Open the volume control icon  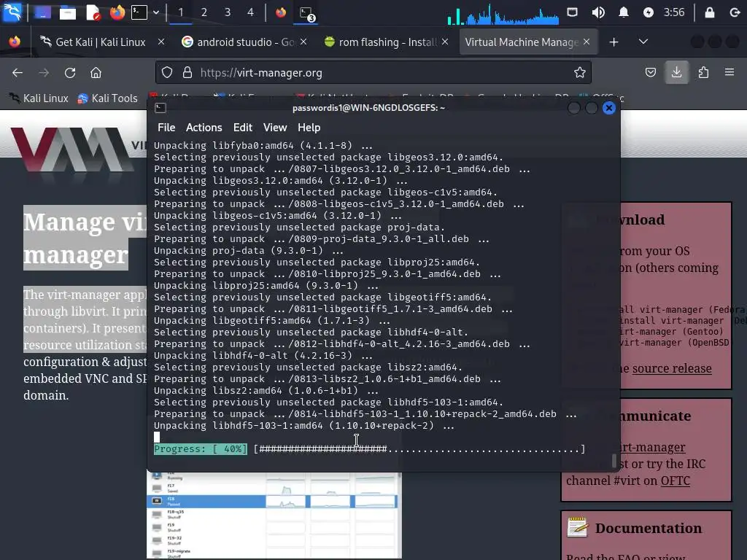[598, 12]
